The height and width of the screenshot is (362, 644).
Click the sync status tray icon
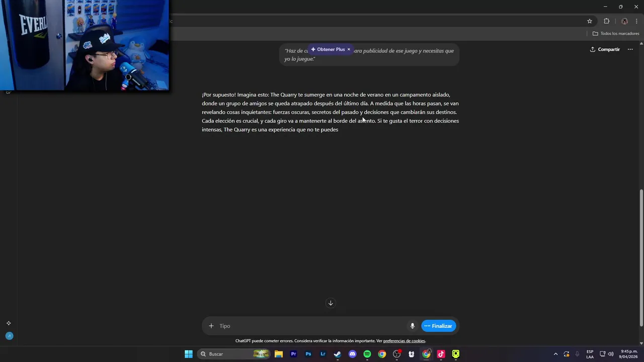[567, 354]
